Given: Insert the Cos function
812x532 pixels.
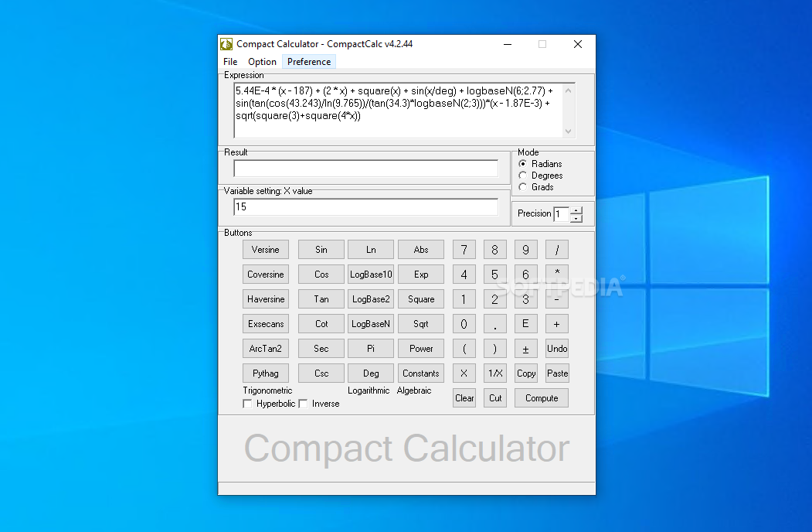Looking at the screenshot, I should click(x=321, y=275).
